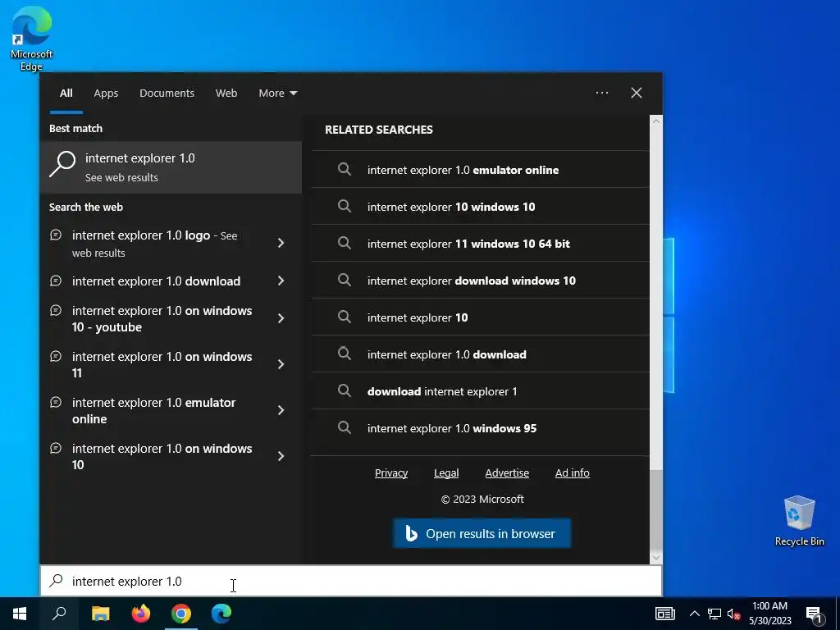Expand arrow for last 'on windows 10' suggestion
Screen dimensions: 840x630
pyautogui.click(x=281, y=456)
